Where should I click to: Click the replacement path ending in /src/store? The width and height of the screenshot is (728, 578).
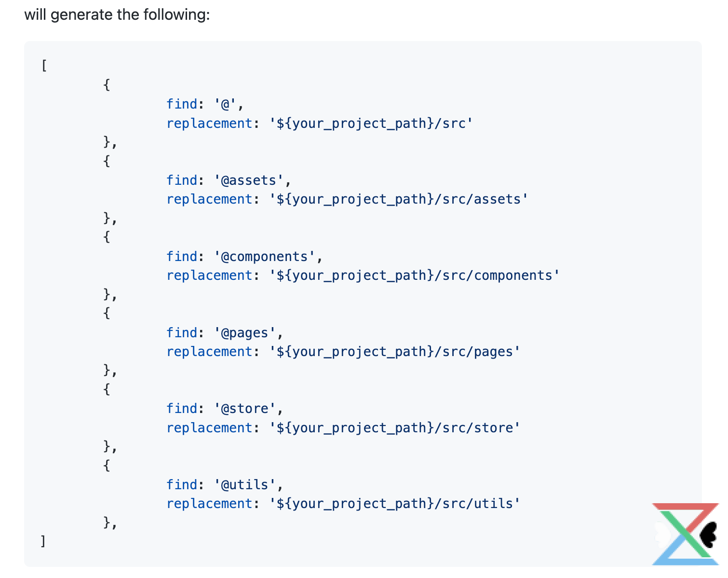click(x=395, y=428)
